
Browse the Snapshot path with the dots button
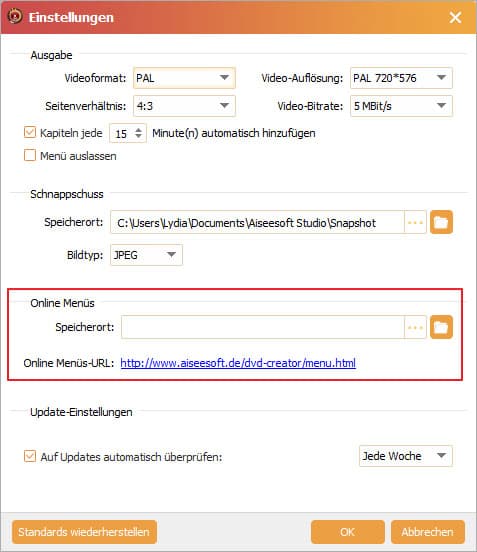pos(415,222)
